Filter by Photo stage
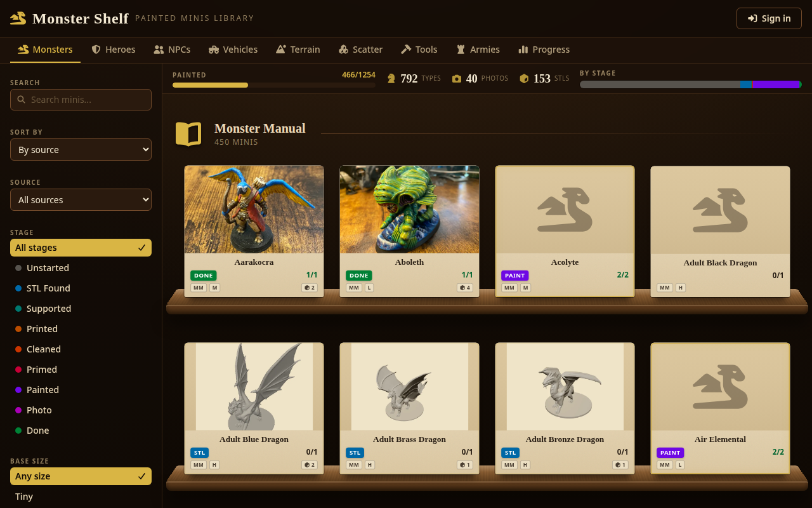 pos(81,410)
